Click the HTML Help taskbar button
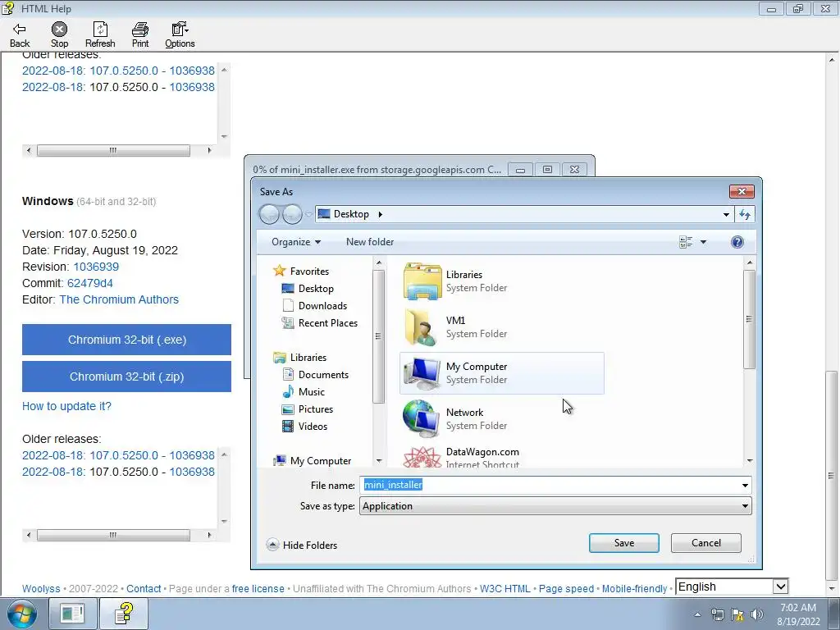Viewport: 840px width, 630px height. tap(124, 614)
